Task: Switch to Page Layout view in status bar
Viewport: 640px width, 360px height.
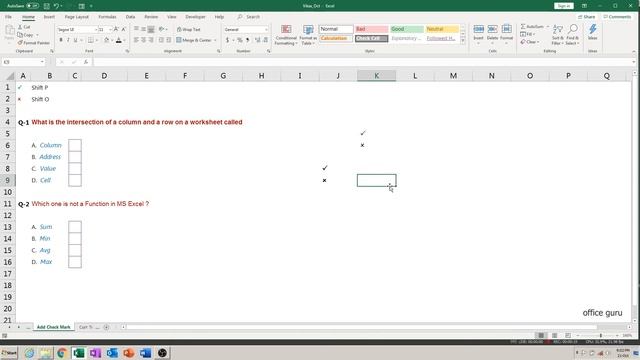Action: point(554,336)
